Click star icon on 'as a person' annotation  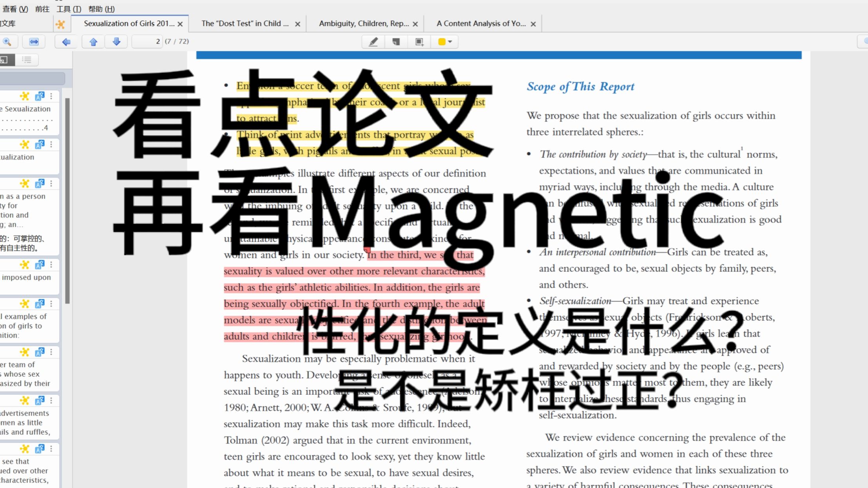click(25, 183)
